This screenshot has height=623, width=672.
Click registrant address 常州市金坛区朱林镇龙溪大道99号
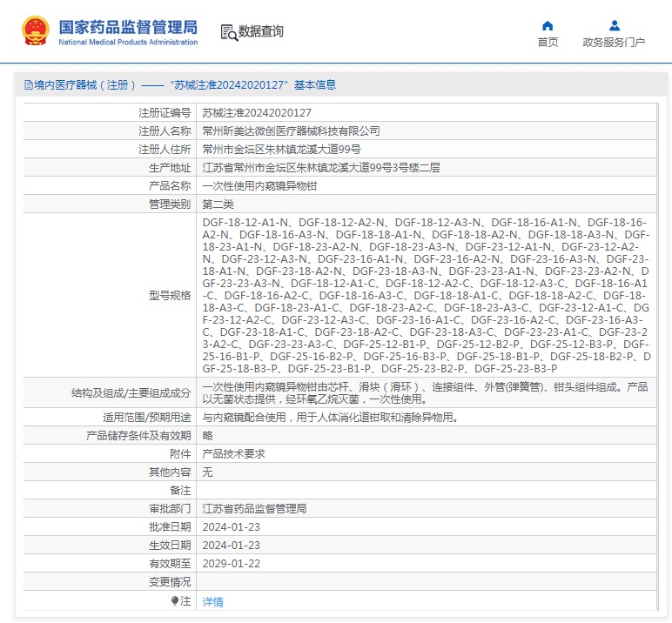coord(281,149)
